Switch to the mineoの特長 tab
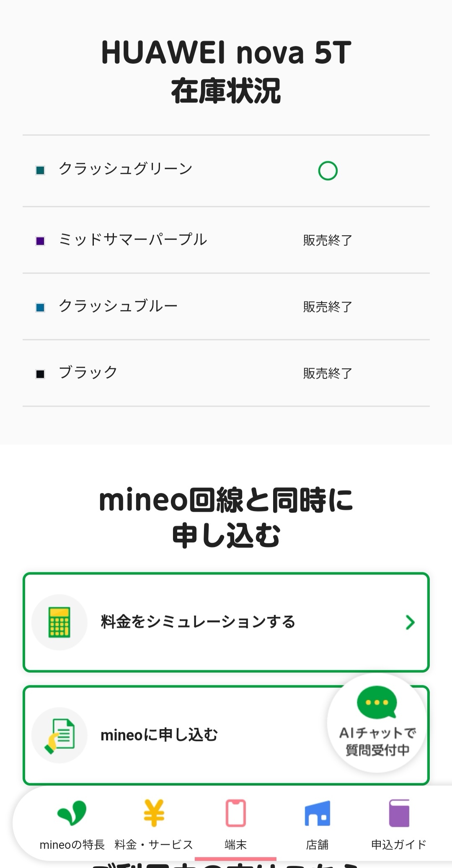 72,845
